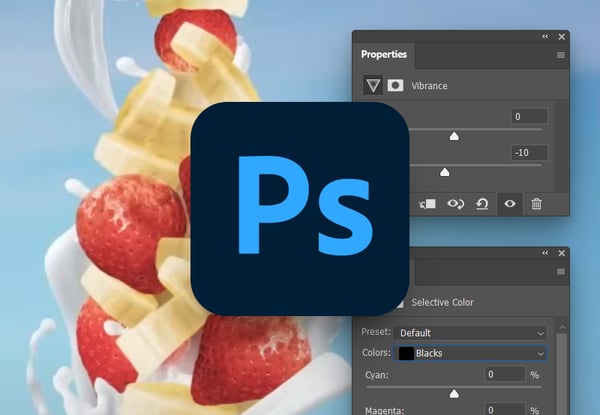Click the black color swatch in Colors
This screenshot has width=600, height=415.
(x=406, y=353)
